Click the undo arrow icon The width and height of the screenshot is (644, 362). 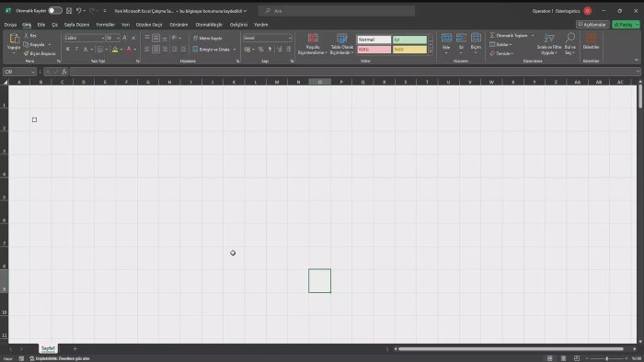(x=78, y=11)
